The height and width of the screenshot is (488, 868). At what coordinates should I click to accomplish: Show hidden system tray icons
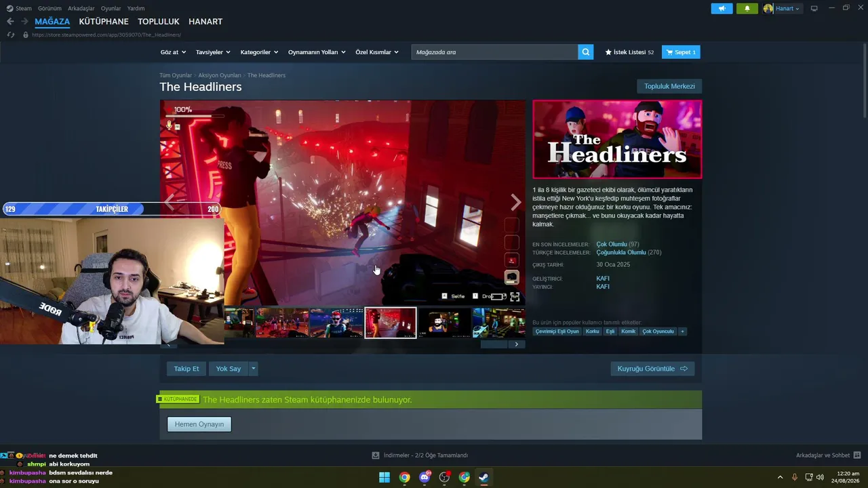pyautogui.click(x=780, y=477)
